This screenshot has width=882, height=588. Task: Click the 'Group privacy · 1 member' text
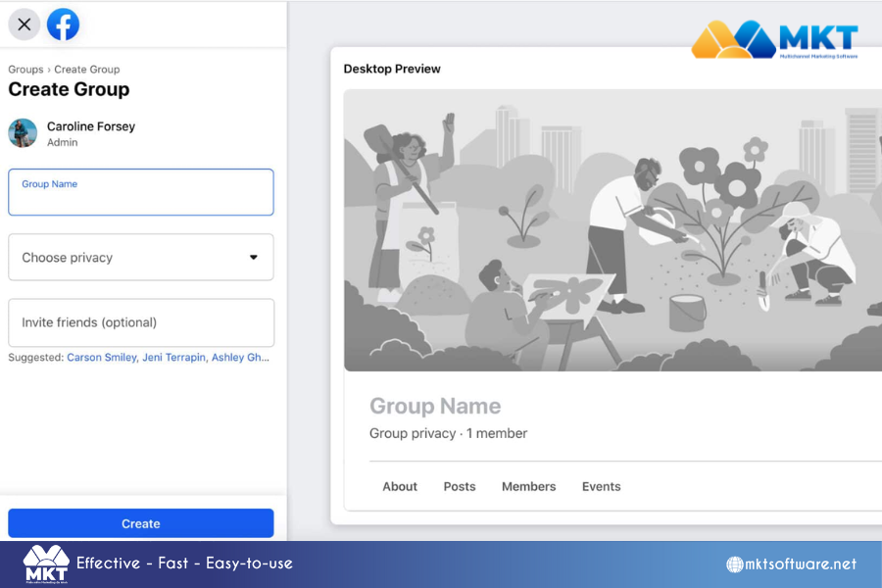pos(448,433)
